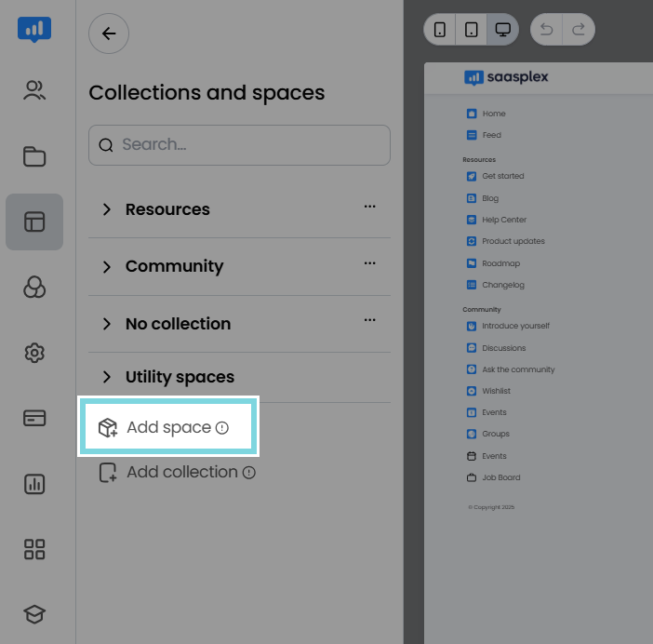The image size is (653, 644).
Task: Expand the Utility spaces group
Action: point(107,377)
